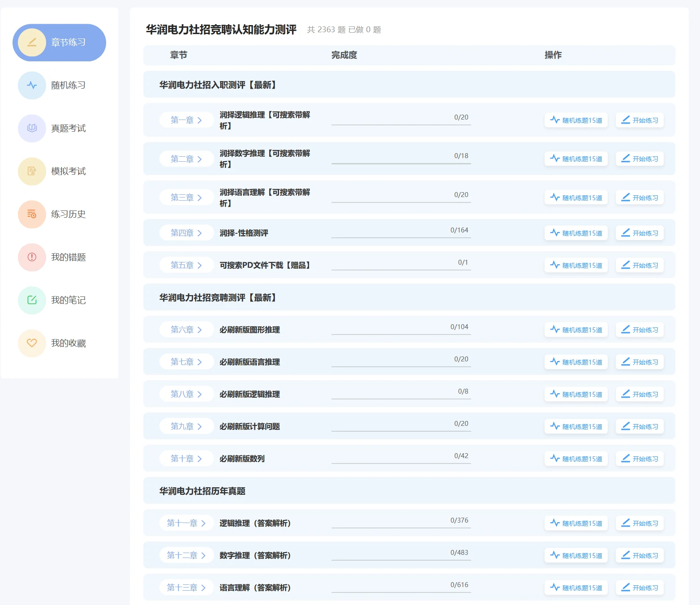700x605 pixels.
Task: Click pulse icon in 第二章 random practice button
Action: pos(555,158)
